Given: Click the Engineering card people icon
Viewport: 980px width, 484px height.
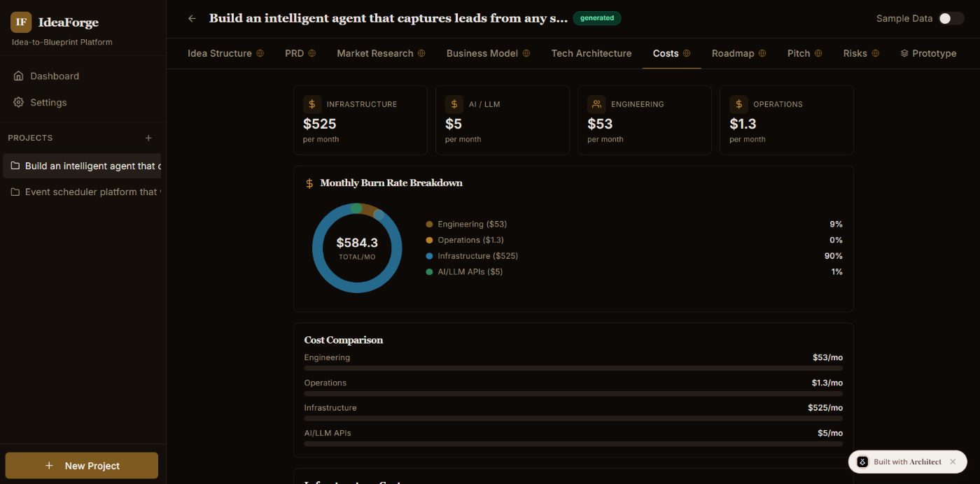Looking at the screenshot, I should click(596, 104).
